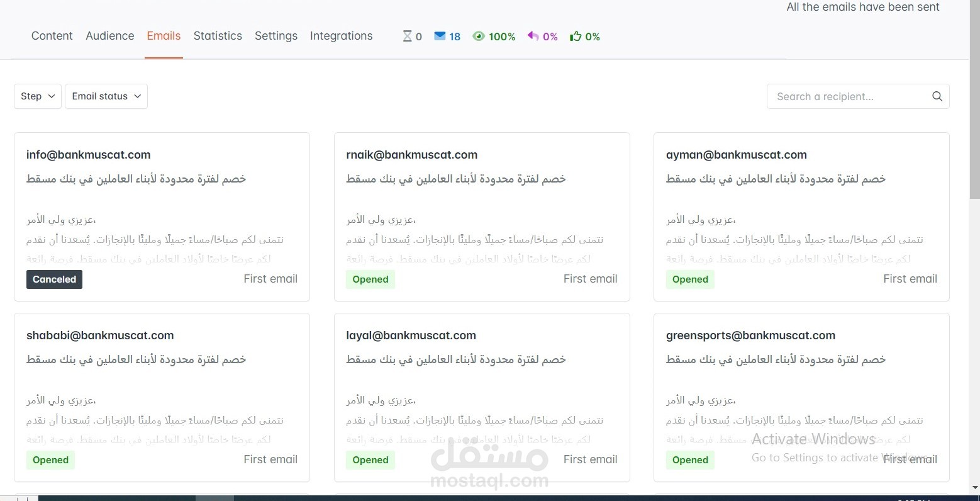Open the Content tab
980x501 pixels.
tap(52, 36)
